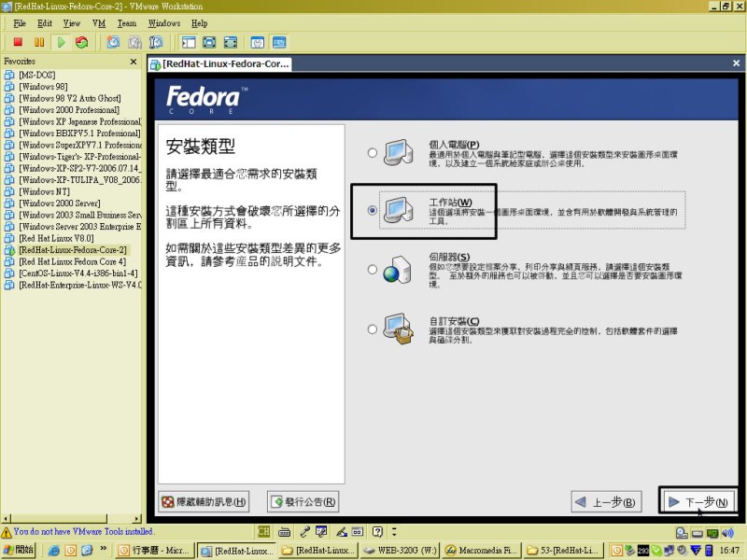Click the Windows 開始 Start button
Viewport: 747px width, 560px height.
click(x=19, y=550)
